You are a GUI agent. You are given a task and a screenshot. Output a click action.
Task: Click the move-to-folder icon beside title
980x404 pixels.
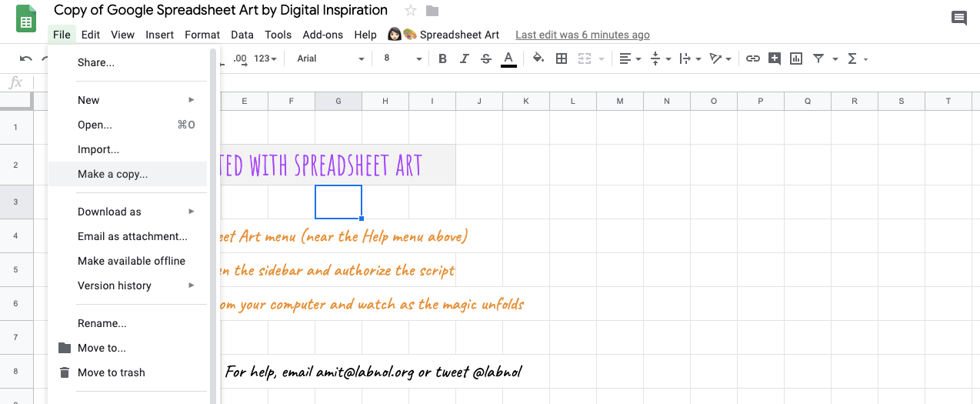click(432, 11)
